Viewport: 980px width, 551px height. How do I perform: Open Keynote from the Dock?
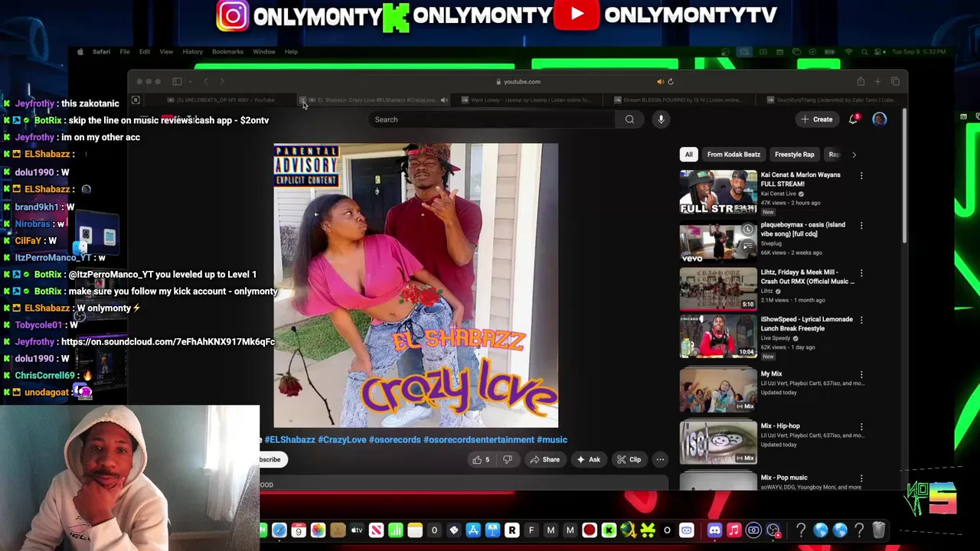492,530
